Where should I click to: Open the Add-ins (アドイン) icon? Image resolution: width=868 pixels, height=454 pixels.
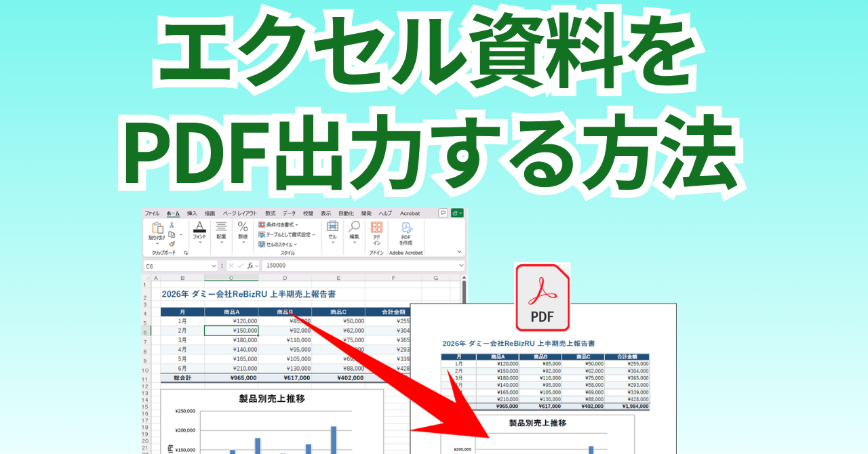[377, 227]
